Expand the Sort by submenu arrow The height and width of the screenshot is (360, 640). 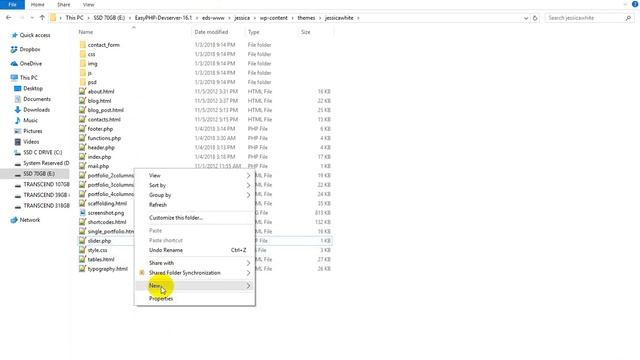pos(248,185)
